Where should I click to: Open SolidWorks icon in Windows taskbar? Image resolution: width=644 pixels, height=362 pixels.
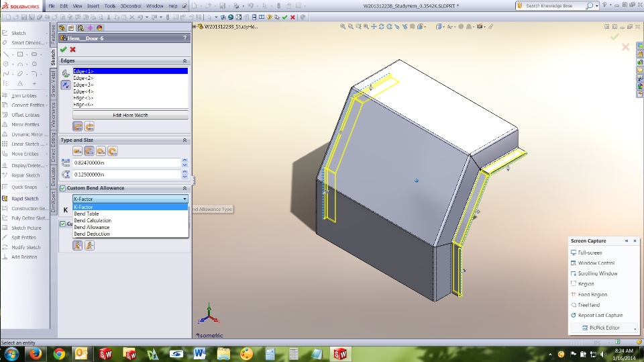(340, 354)
